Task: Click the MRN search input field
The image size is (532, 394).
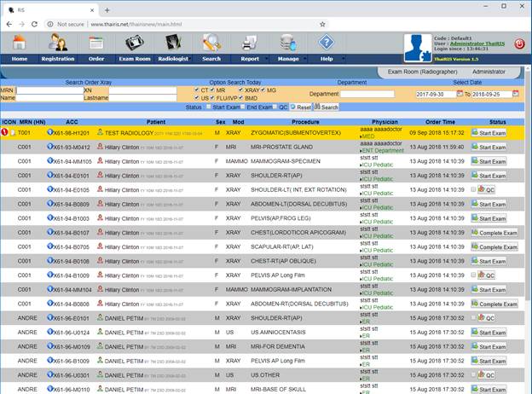Action: [49, 90]
